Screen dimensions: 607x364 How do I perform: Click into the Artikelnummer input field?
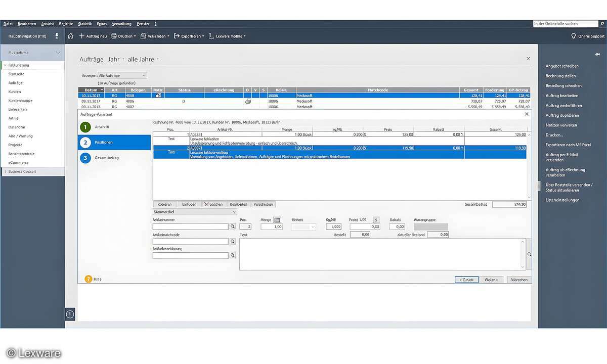[x=191, y=227]
